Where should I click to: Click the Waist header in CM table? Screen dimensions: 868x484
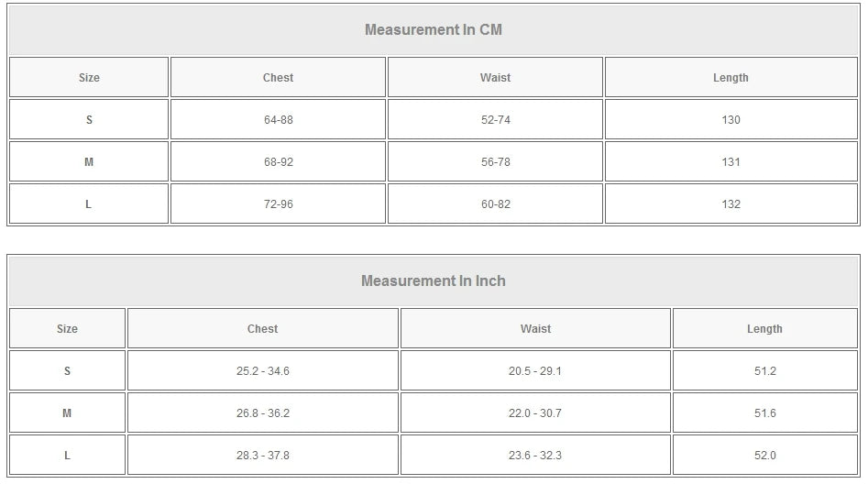point(495,78)
